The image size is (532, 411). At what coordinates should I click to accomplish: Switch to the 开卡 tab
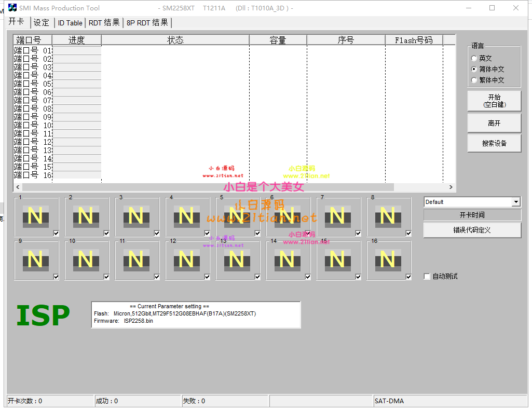tap(16, 22)
